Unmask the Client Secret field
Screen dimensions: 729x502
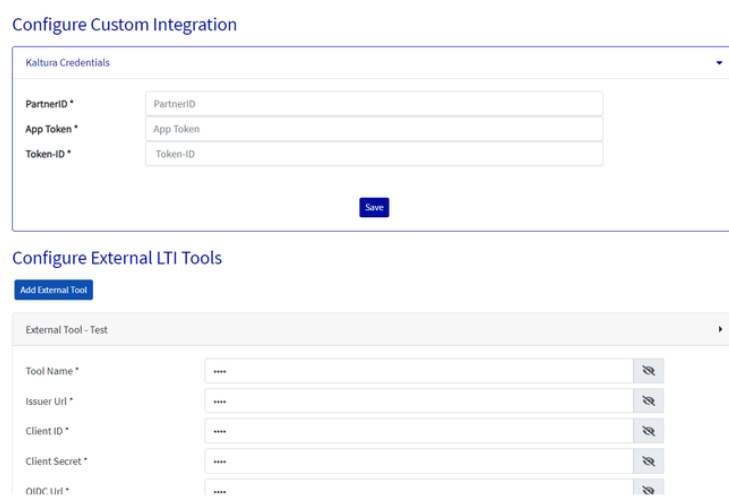point(648,461)
